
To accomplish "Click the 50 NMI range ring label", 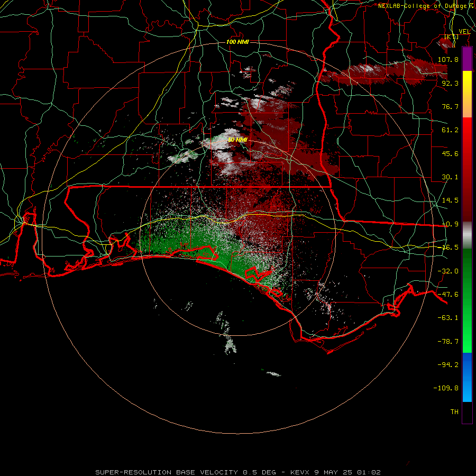I will [x=237, y=140].
